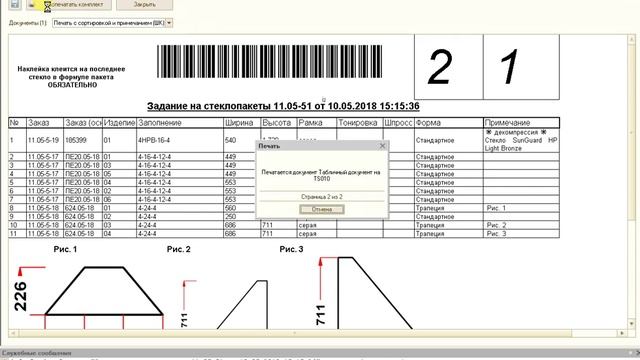Click the vertical scrollbar up arrow

631,39
